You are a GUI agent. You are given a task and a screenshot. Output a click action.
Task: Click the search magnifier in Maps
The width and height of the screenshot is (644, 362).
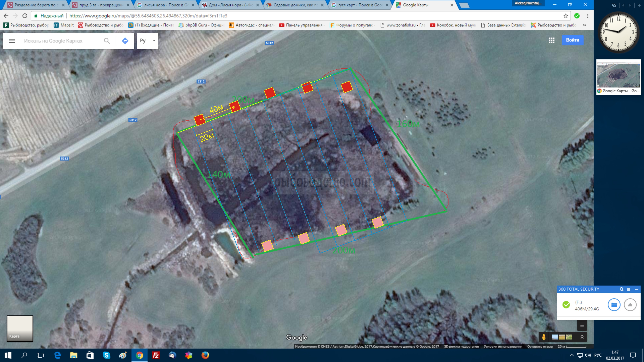[107, 41]
